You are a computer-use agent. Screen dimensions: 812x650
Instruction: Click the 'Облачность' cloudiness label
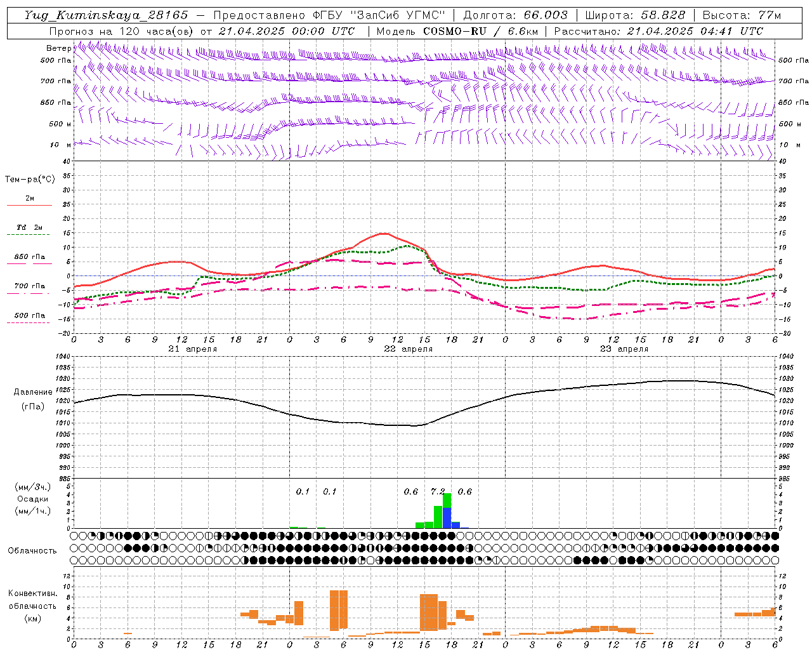(x=32, y=551)
